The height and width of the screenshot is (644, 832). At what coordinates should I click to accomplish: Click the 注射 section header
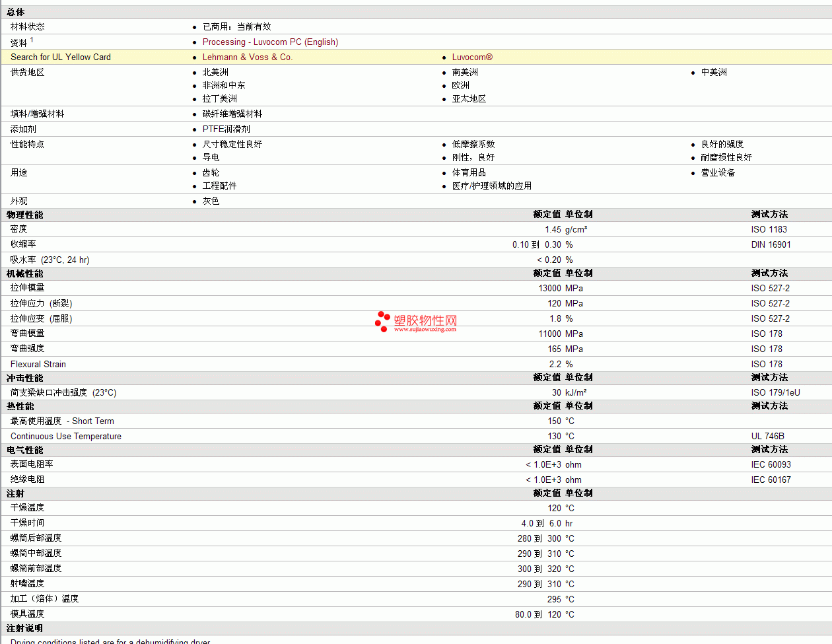point(16,493)
